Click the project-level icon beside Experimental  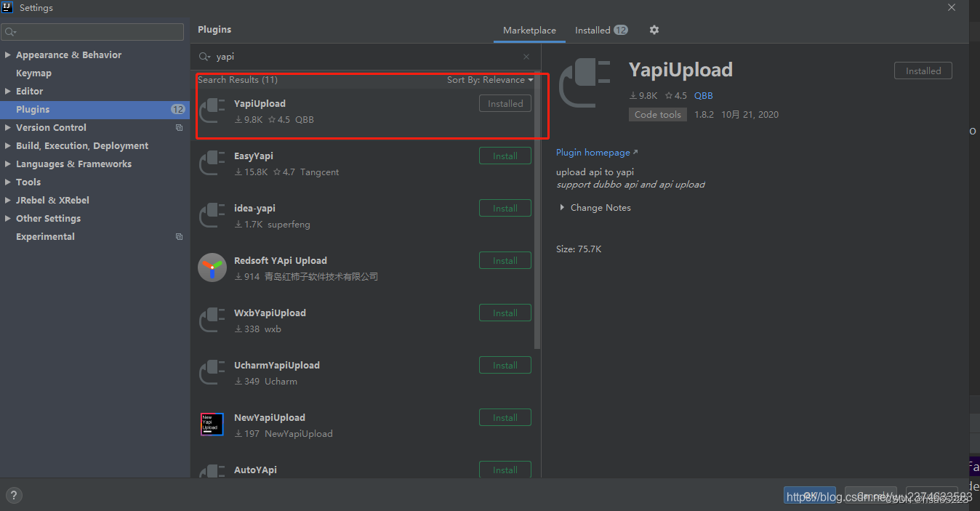coord(180,237)
